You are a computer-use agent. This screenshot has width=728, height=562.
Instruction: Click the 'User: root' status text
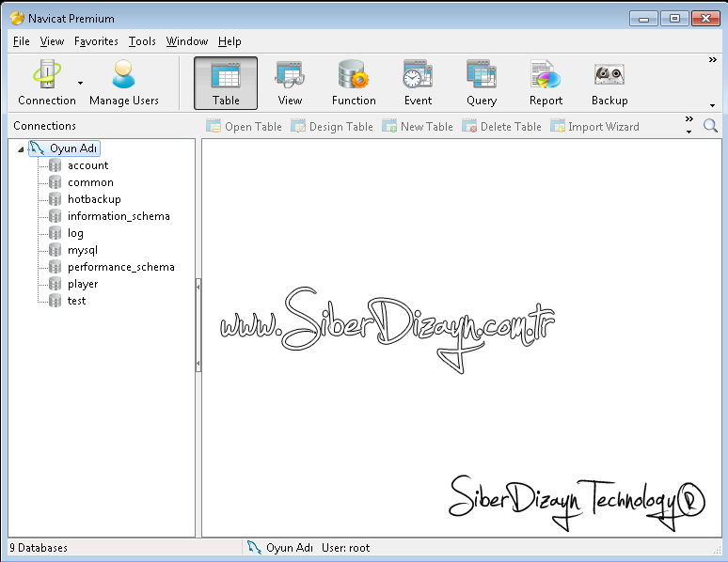coord(345,548)
